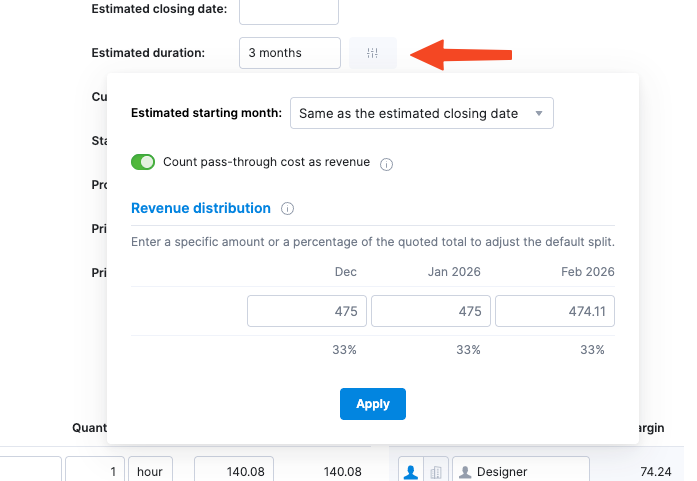Image resolution: width=697 pixels, height=481 pixels.
Task: Click info icon next to Revenue distribution
Action: pos(288,208)
